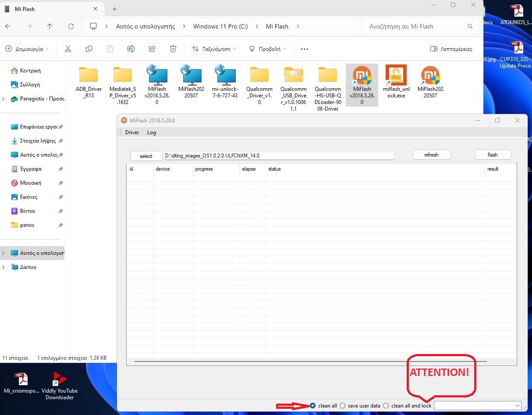This screenshot has height=415, width=532.
Task: Open the Ταξινόμηση sort dropdown
Action: click(214, 49)
